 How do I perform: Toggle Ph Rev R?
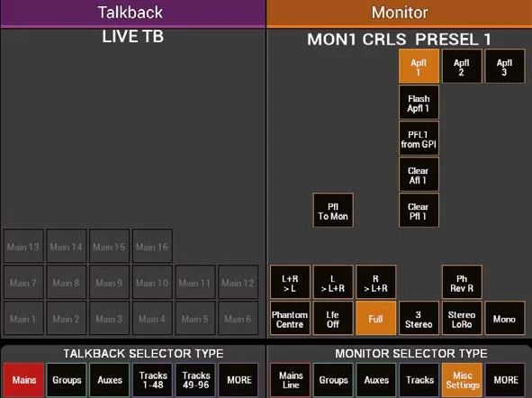pyautogui.click(x=462, y=283)
